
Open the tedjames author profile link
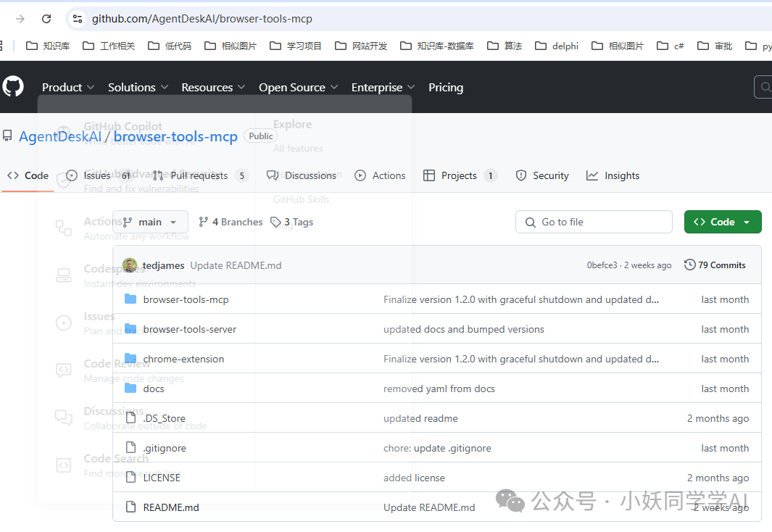coord(163,265)
